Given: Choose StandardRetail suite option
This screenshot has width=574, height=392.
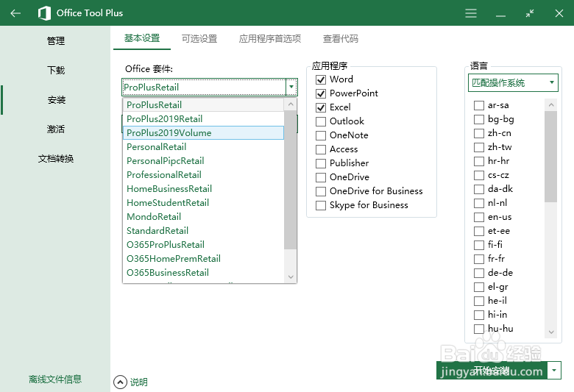Looking at the screenshot, I should coord(203,231).
